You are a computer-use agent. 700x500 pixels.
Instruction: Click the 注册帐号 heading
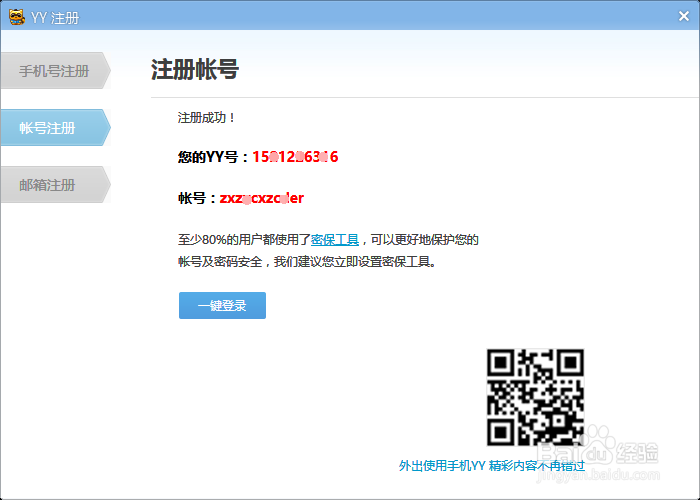click(x=195, y=69)
